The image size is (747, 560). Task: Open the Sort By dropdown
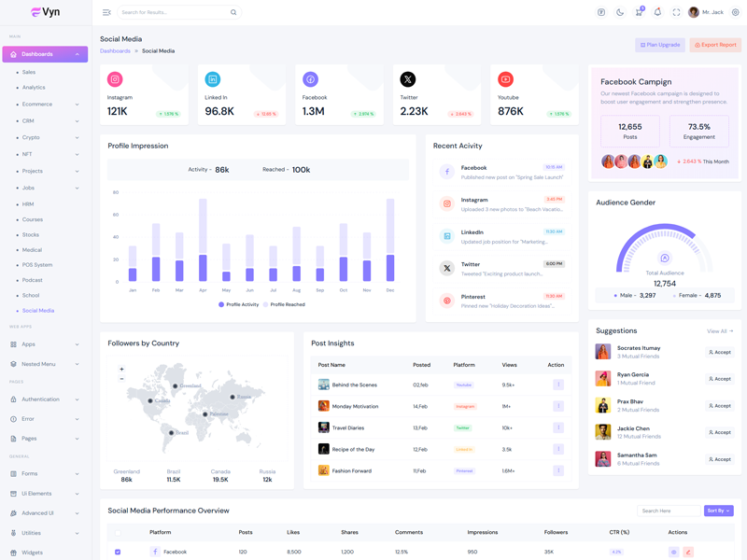tap(718, 511)
